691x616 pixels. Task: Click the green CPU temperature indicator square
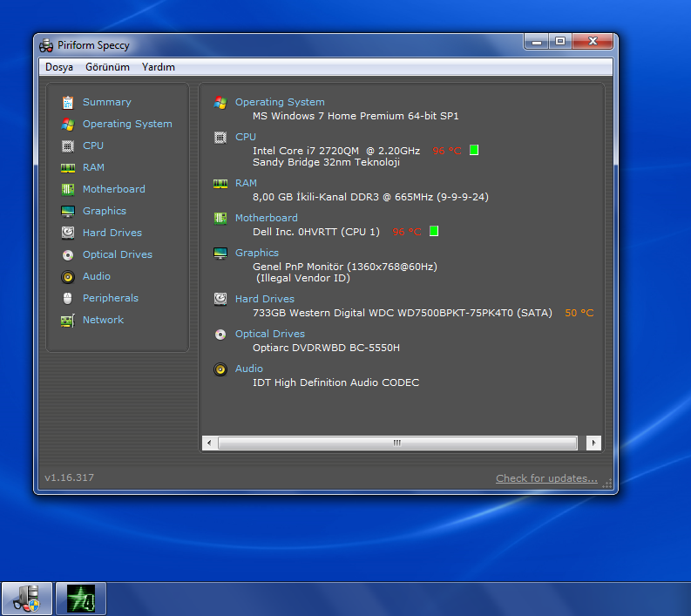474,150
